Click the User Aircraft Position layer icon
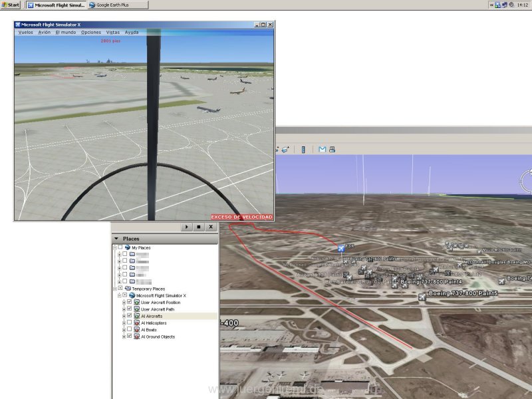Viewport: 532px width, 399px height. 137,303
